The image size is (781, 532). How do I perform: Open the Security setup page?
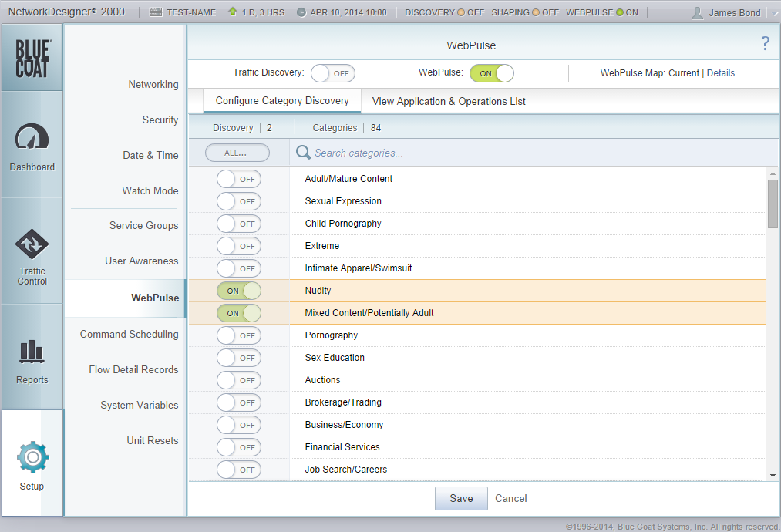click(x=160, y=120)
